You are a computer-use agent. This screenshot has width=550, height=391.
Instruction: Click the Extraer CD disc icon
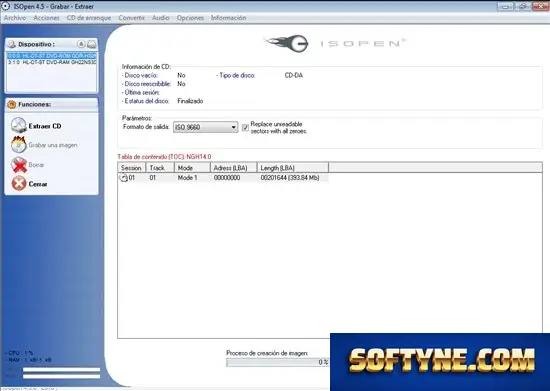(19, 125)
